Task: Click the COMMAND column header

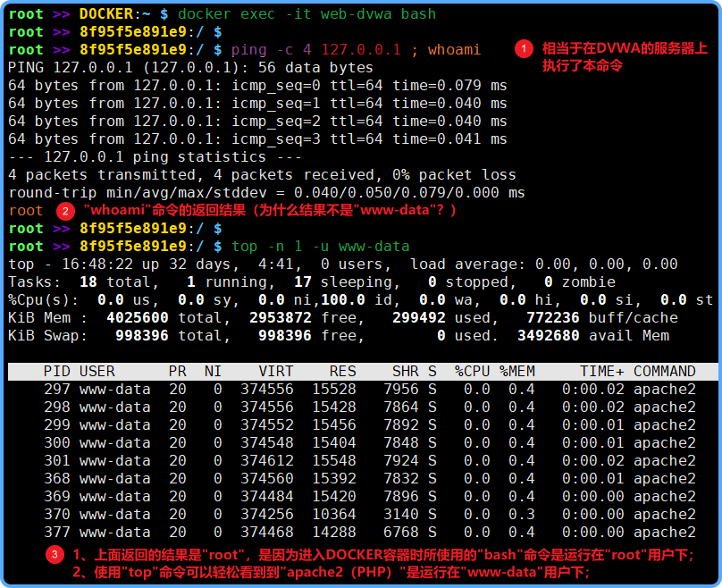Action: (665, 372)
